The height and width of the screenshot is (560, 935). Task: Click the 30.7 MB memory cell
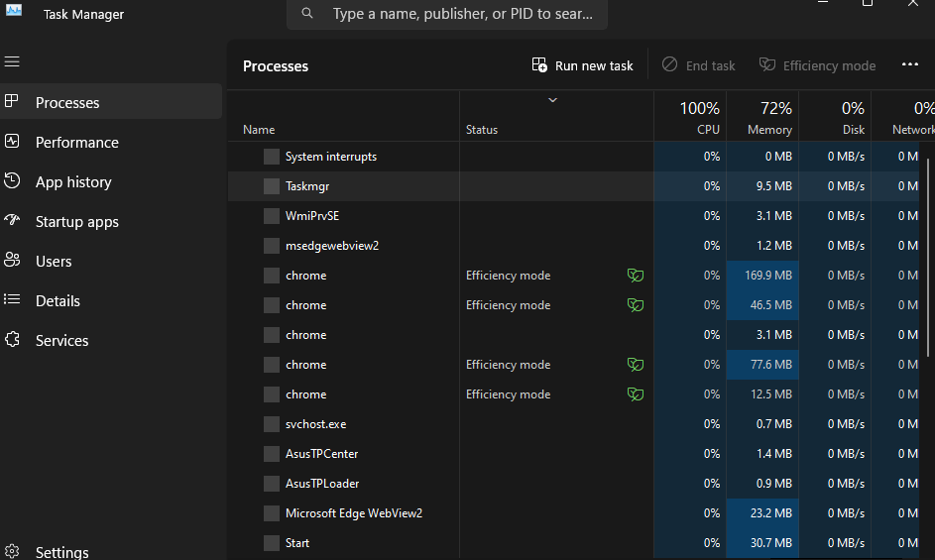(x=762, y=543)
